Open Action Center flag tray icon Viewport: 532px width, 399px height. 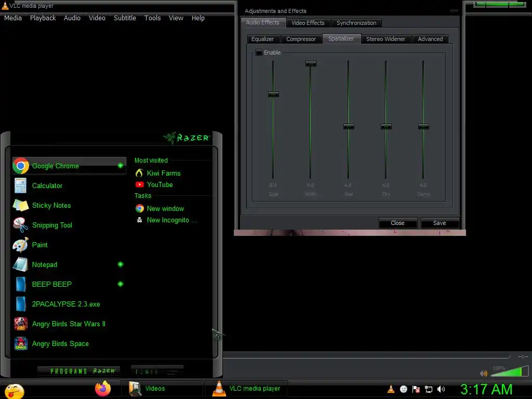coord(416,389)
